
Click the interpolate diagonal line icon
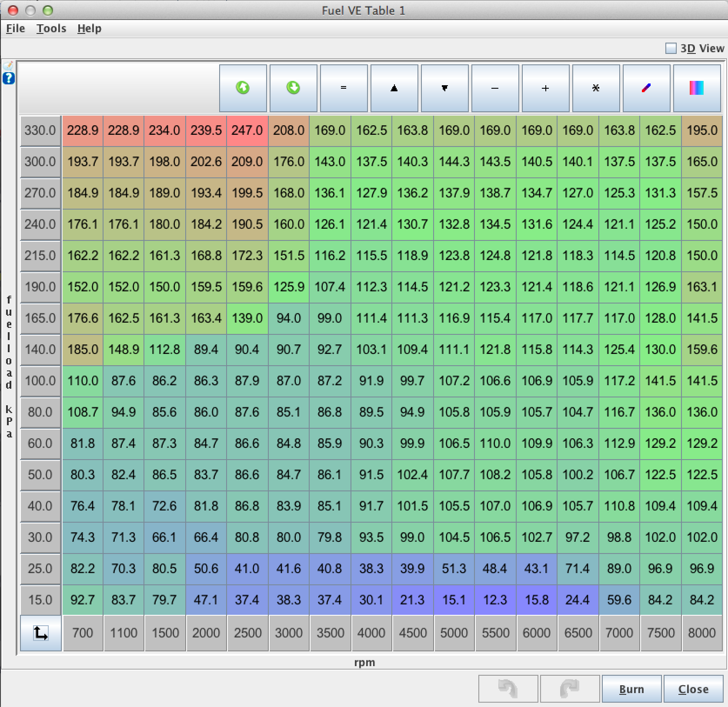tap(646, 88)
